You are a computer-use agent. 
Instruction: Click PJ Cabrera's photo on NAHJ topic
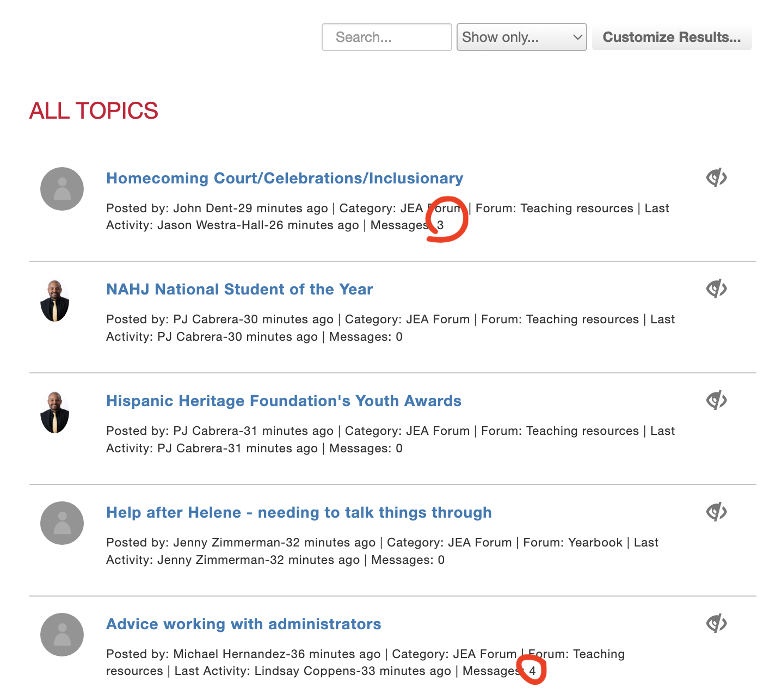pyautogui.click(x=55, y=301)
